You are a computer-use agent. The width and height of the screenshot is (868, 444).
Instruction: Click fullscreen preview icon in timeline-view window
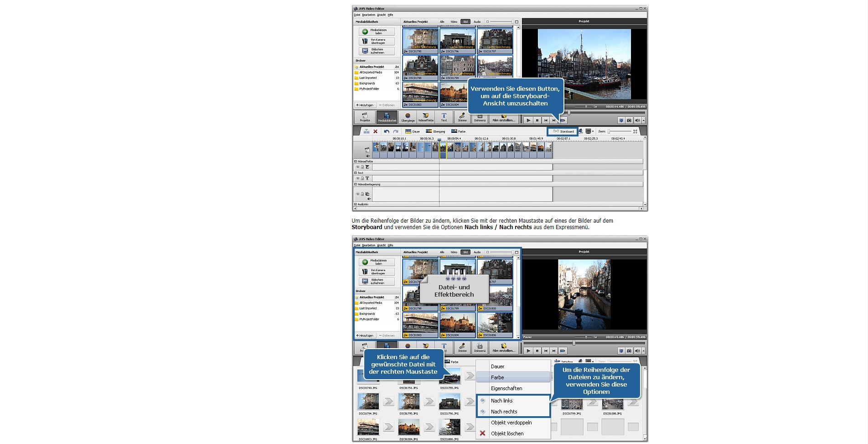(x=621, y=120)
